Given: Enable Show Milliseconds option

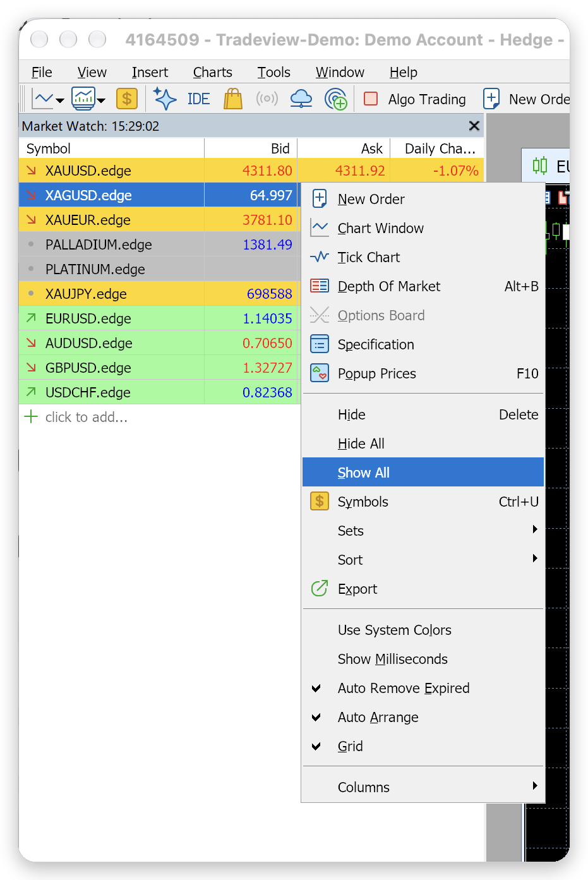Looking at the screenshot, I should tap(423, 659).
